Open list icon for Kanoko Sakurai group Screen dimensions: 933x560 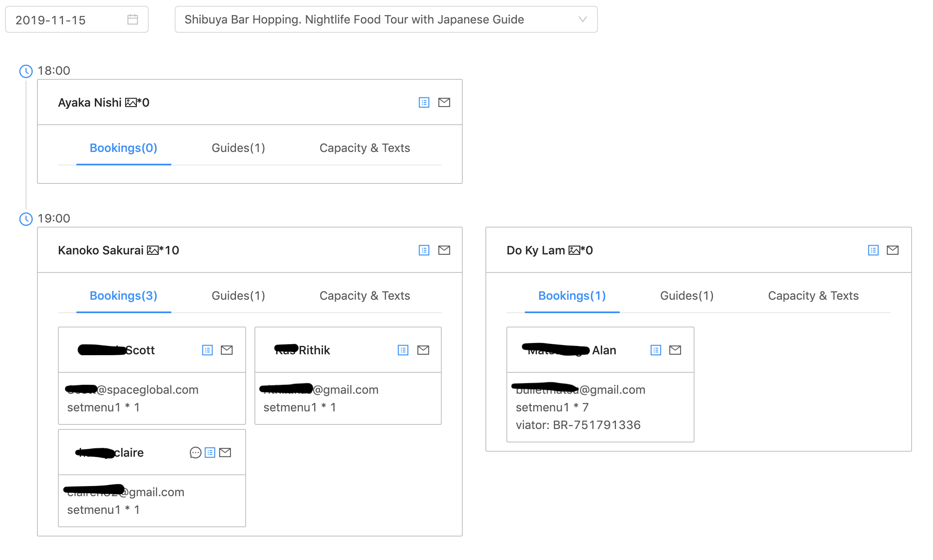(424, 250)
